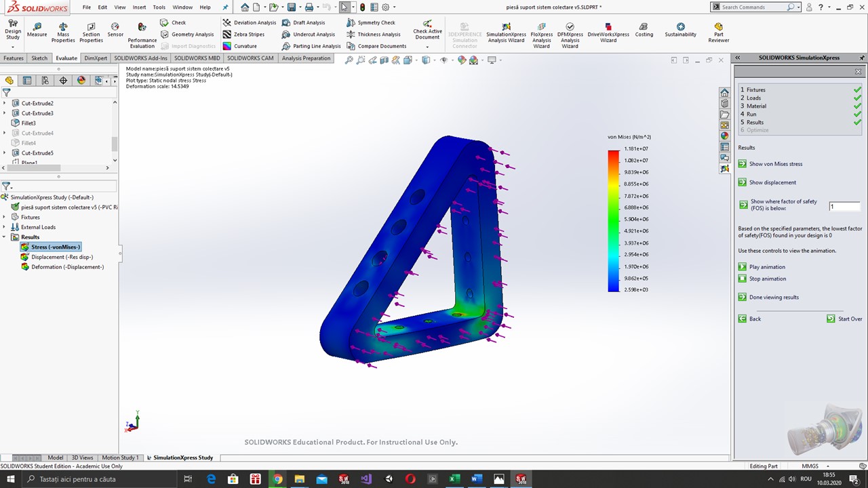868x488 pixels.
Task: Toggle Curvature display
Action: click(239, 46)
